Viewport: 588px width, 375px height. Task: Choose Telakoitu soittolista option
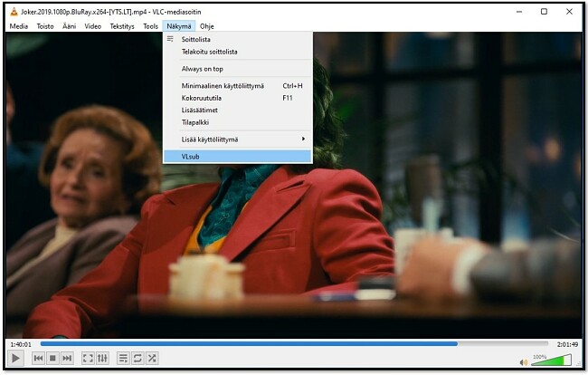point(238,52)
